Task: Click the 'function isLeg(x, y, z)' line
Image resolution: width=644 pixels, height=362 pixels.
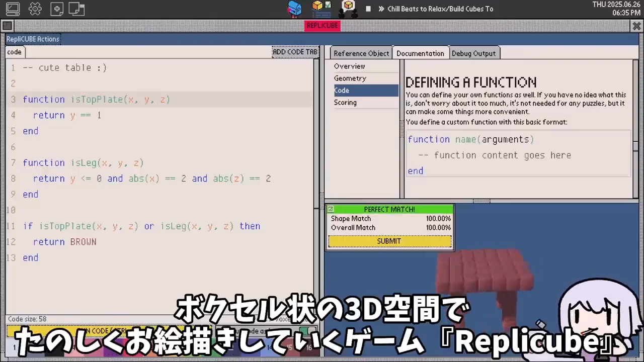Action: coord(83,163)
